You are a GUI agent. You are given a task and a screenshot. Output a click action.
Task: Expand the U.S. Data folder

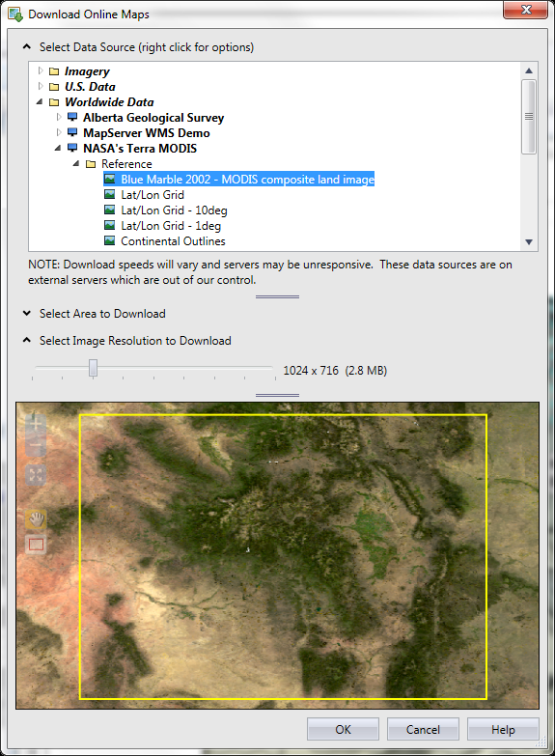[x=41, y=86]
